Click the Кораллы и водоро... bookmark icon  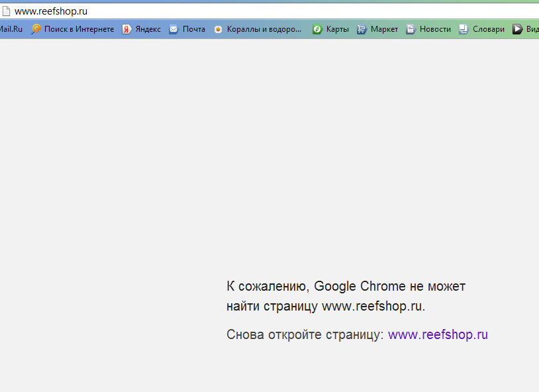pos(218,30)
